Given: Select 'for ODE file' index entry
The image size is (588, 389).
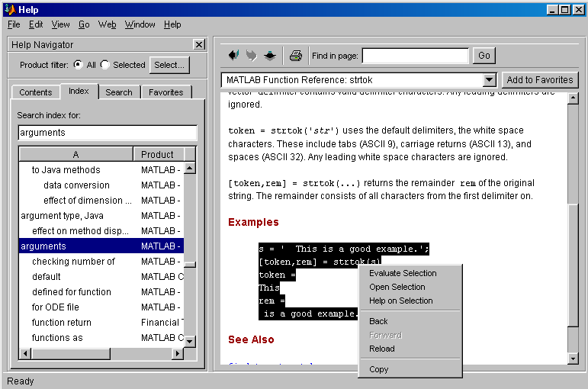Looking at the screenshot, I should tap(101, 307).
